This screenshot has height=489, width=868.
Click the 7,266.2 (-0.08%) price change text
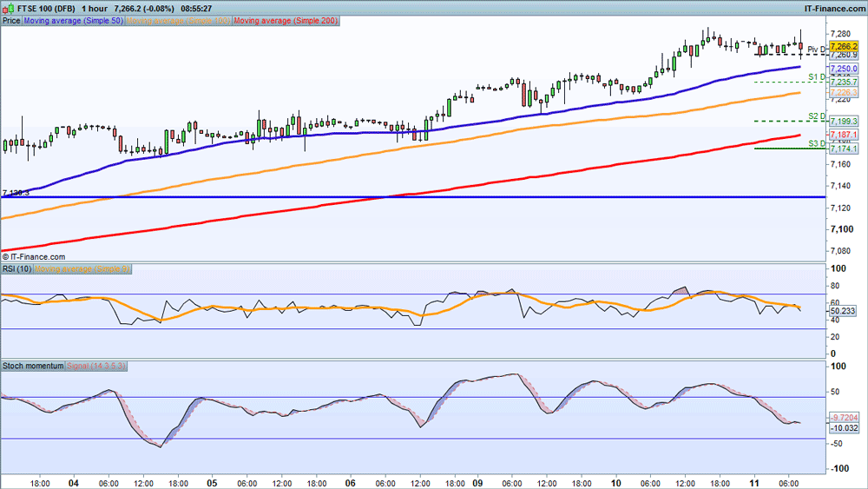(x=144, y=9)
